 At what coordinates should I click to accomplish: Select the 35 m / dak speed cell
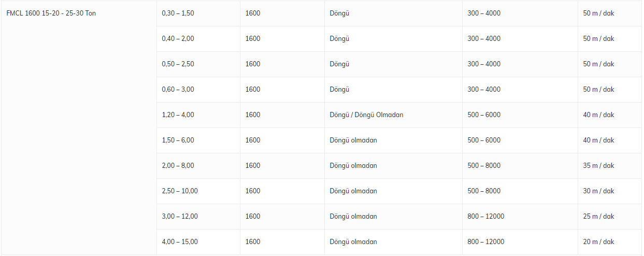click(598, 166)
